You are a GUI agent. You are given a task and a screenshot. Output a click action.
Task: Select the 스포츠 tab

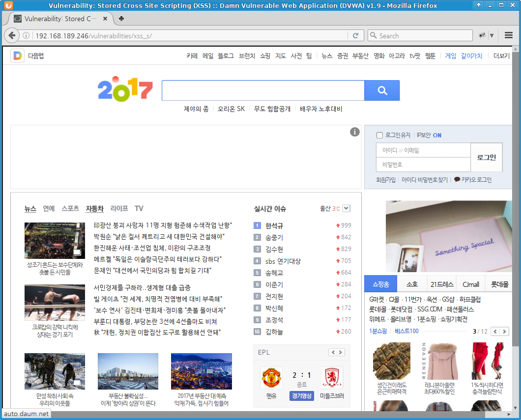click(70, 208)
